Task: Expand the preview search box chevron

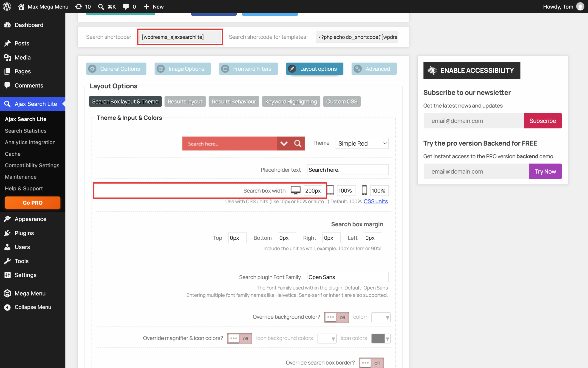Action: [284, 143]
